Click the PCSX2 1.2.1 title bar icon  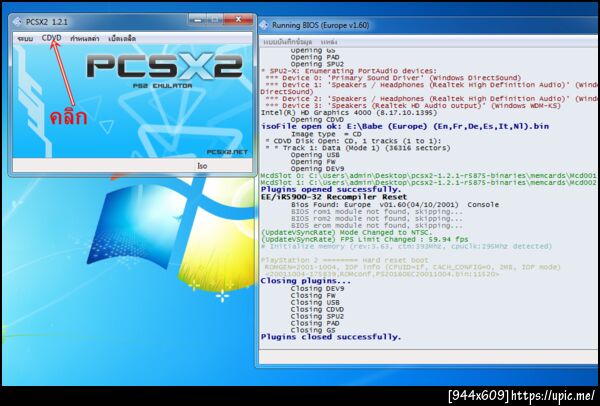click(18, 22)
